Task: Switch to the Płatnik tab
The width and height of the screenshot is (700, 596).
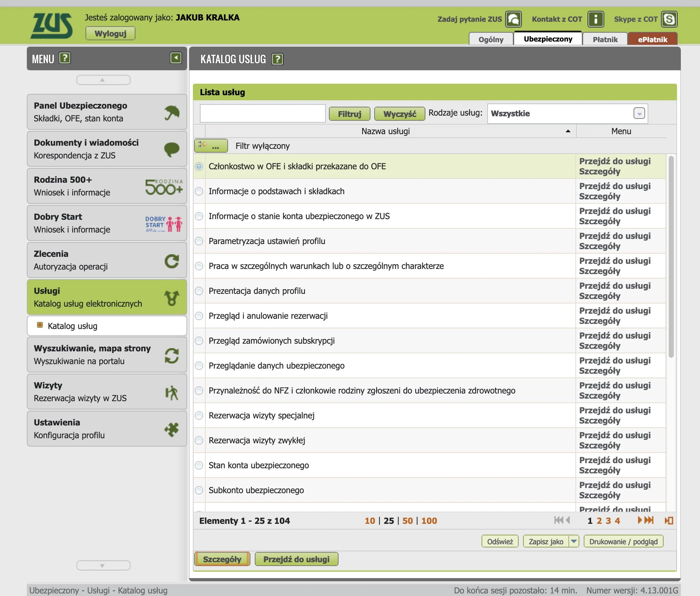Action: pyautogui.click(x=605, y=39)
